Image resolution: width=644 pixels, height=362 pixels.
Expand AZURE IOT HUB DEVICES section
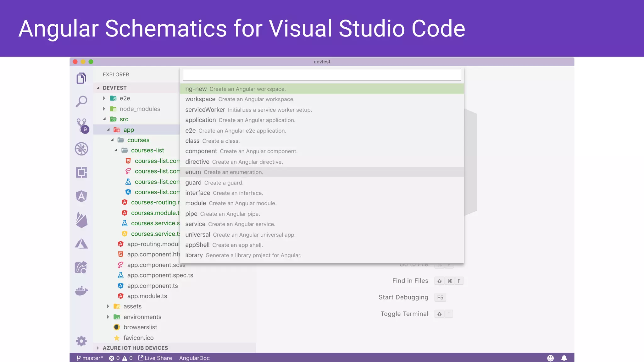pyautogui.click(x=98, y=348)
